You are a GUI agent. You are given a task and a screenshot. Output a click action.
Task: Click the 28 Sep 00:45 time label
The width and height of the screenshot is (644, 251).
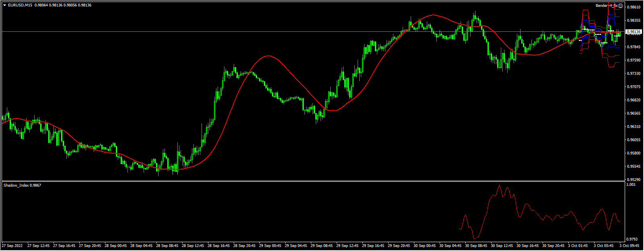(x=116, y=245)
